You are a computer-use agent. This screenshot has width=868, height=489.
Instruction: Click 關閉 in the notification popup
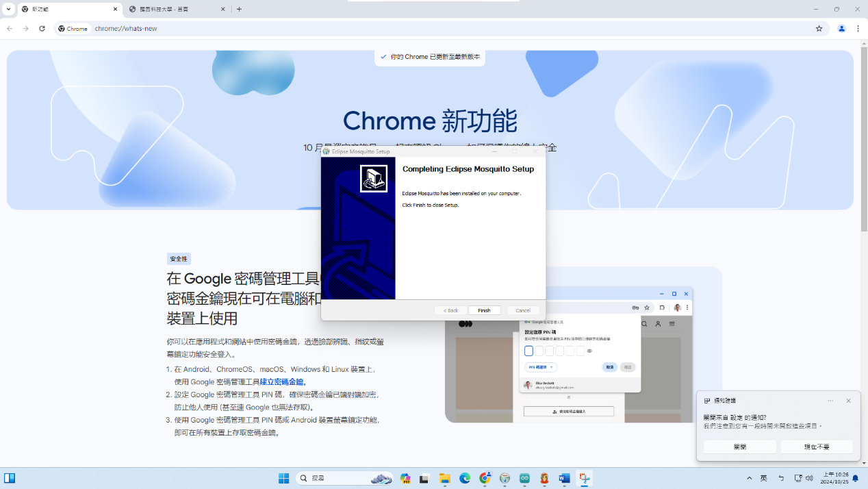pyautogui.click(x=739, y=447)
